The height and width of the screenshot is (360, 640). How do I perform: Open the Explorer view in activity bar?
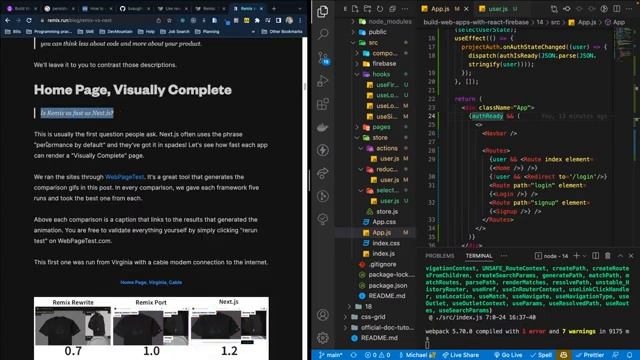click(322, 11)
